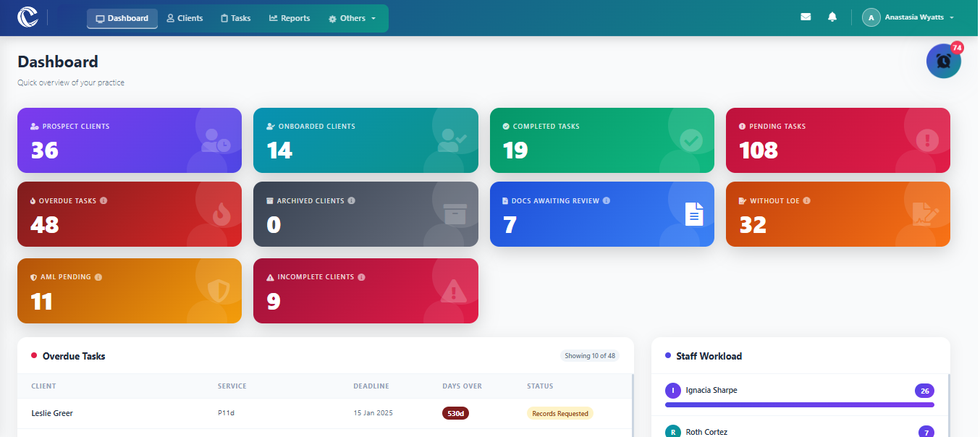
Task: Open client Leslie Greer in overdue list
Action: 52,414
